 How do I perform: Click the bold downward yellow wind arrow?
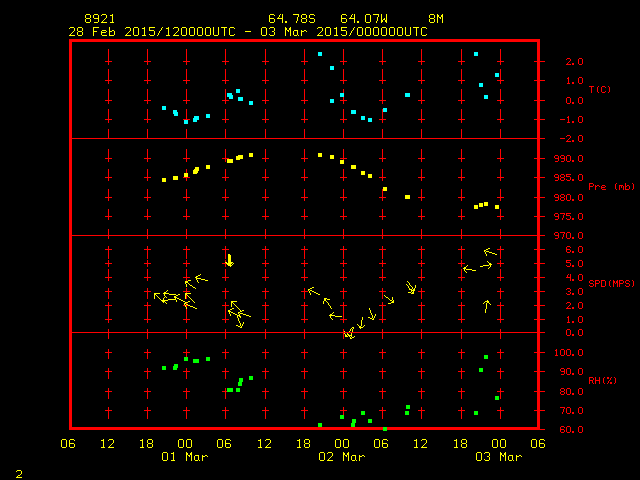point(229,260)
